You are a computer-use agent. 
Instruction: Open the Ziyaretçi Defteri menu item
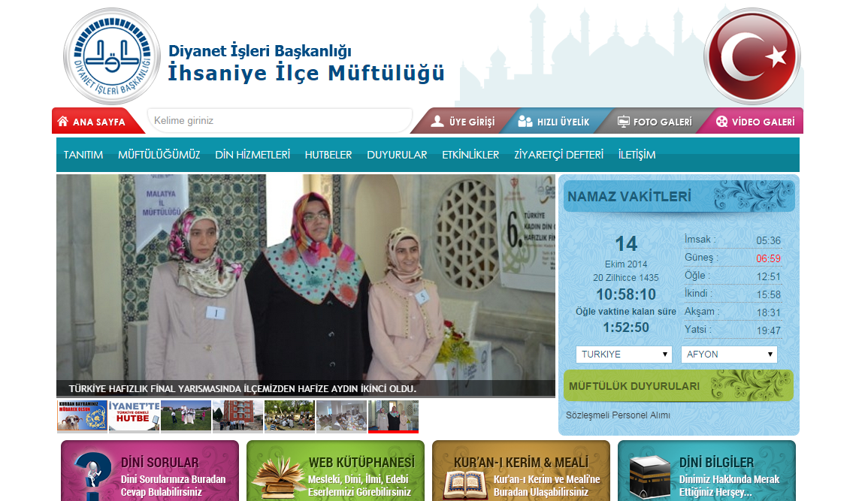[558, 155]
